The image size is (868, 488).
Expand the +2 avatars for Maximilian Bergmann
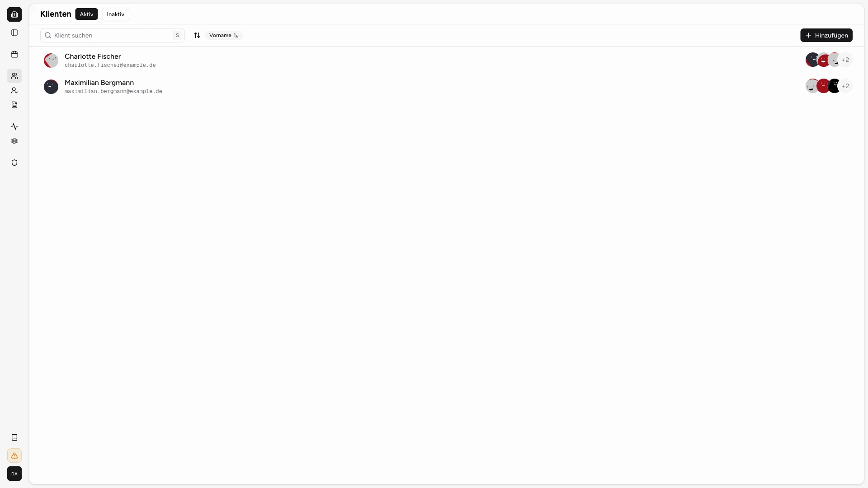845,86
